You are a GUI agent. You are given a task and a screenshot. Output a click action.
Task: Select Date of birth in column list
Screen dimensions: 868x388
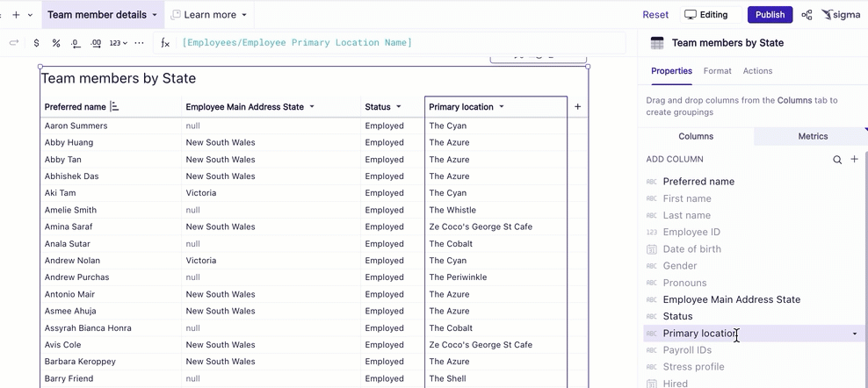click(x=692, y=249)
